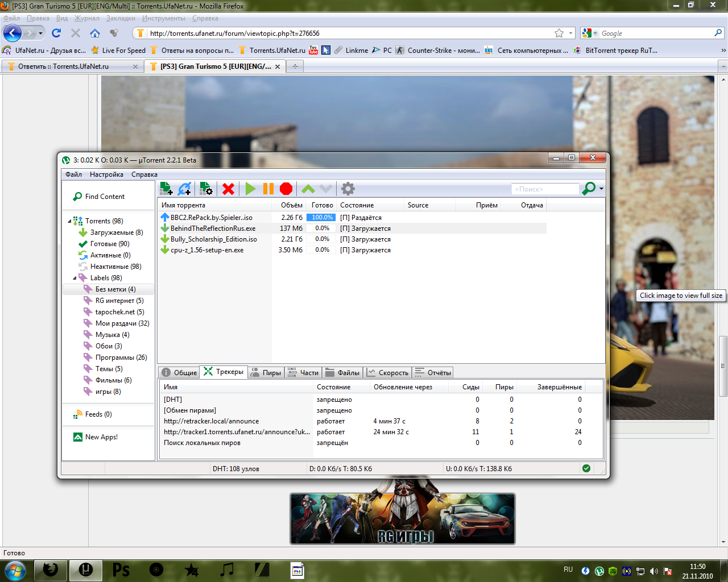Open a new Firefox tab with plus button

tap(295, 66)
